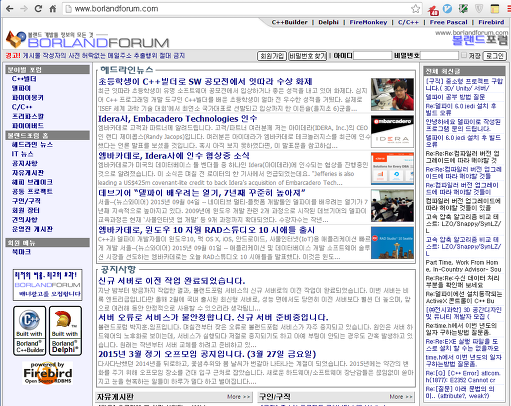Open the Built with Borland Delphi badge
511x406 pixels.
pos(65,331)
